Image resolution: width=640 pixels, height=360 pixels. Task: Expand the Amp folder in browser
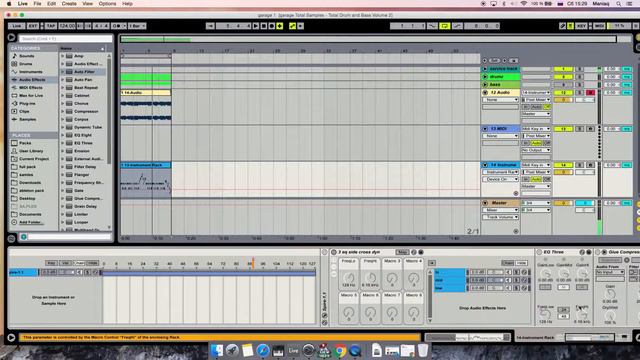click(x=62, y=56)
